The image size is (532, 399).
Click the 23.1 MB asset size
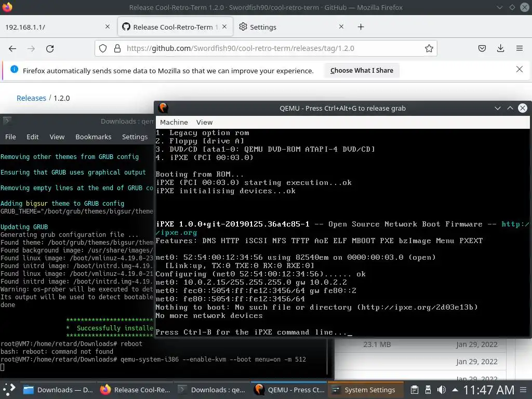coord(377,344)
